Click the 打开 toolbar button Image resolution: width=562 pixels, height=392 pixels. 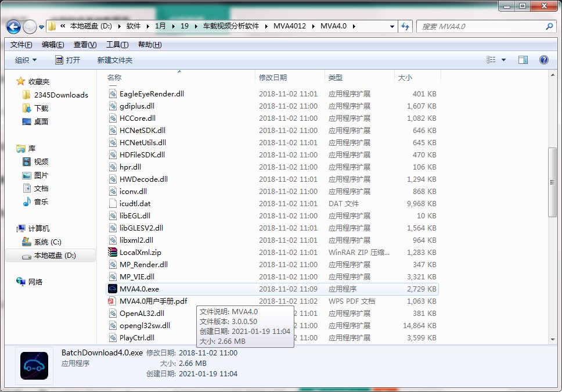(67, 60)
